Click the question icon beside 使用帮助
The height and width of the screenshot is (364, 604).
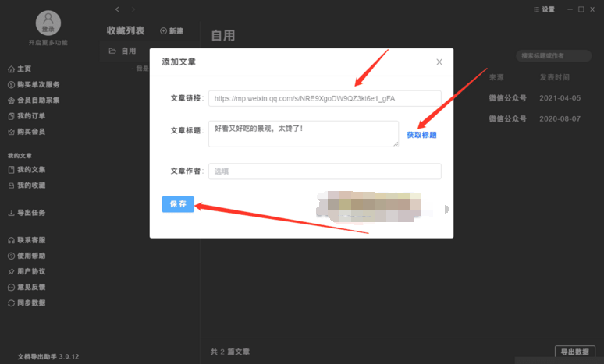(11, 256)
